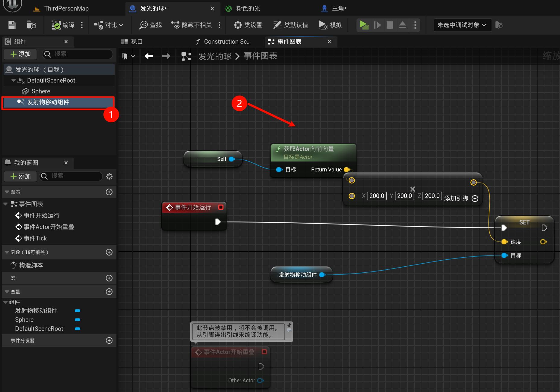Click the Add (添加) button in Components panel
560x392 pixels.
pyautogui.click(x=21, y=54)
